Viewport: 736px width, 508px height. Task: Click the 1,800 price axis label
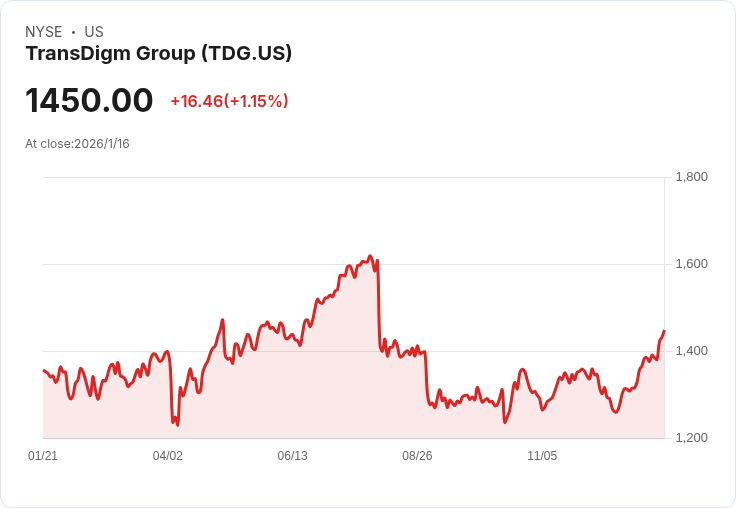(691, 177)
